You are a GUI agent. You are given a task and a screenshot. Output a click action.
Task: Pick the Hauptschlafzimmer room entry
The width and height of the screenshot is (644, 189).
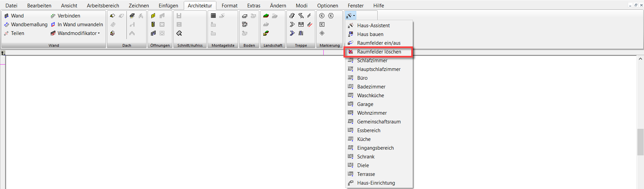(379, 69)
